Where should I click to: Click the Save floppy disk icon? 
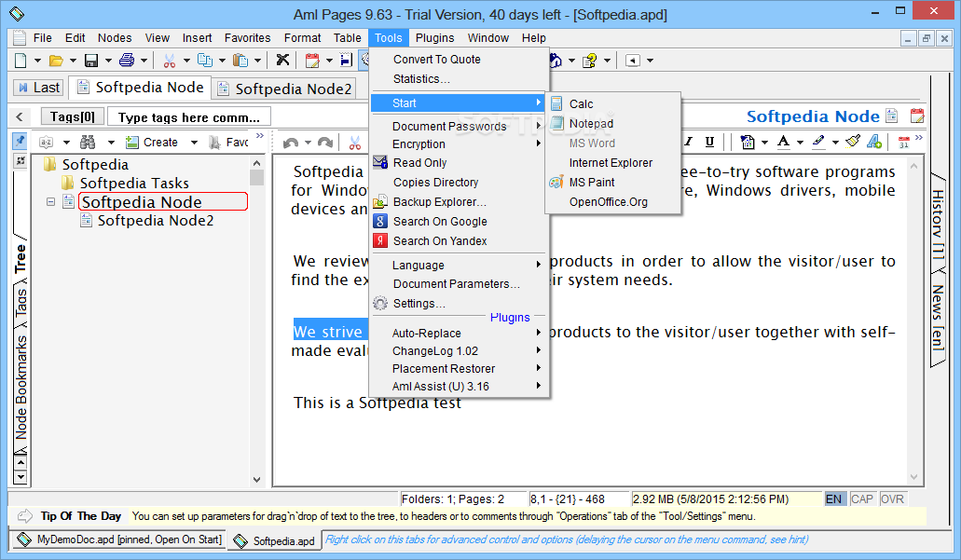click(91, 60)
